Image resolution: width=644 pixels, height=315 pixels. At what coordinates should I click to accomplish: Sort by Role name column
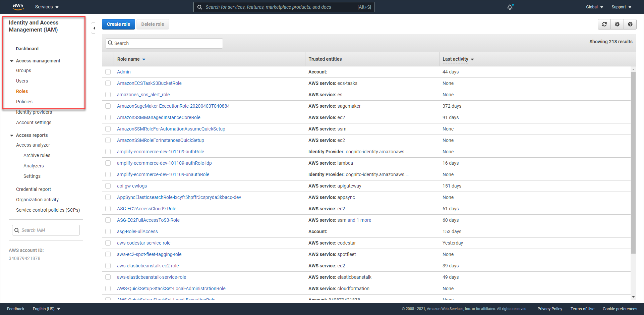point(131,59)
